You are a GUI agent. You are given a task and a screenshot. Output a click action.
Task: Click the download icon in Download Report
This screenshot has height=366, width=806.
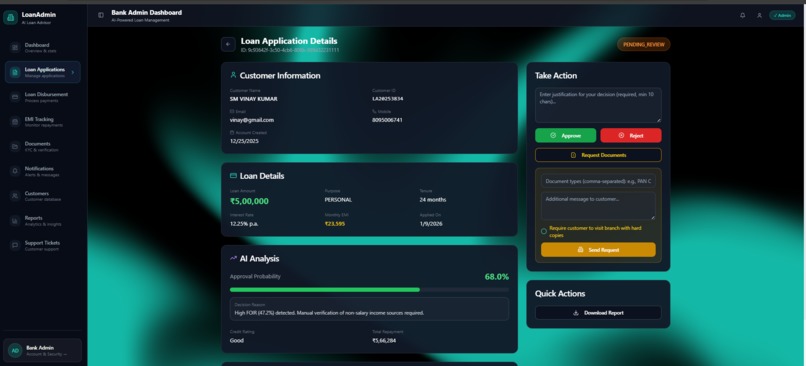click(576, 313)
